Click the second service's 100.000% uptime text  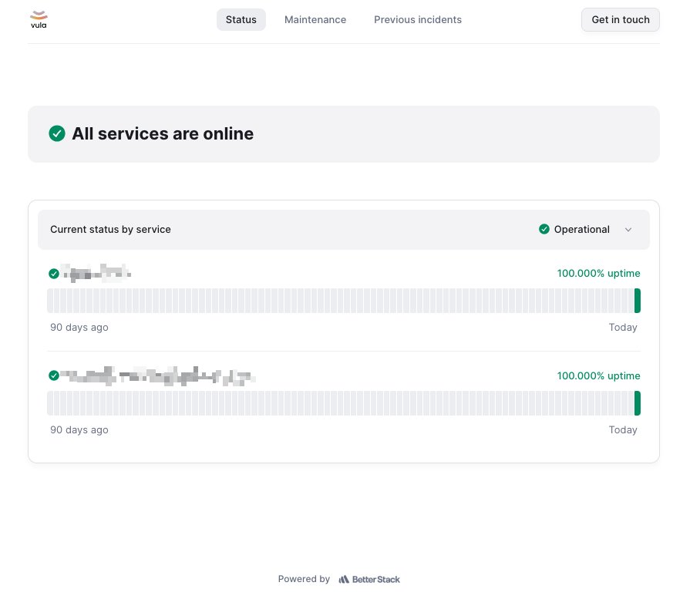point(598,375)
